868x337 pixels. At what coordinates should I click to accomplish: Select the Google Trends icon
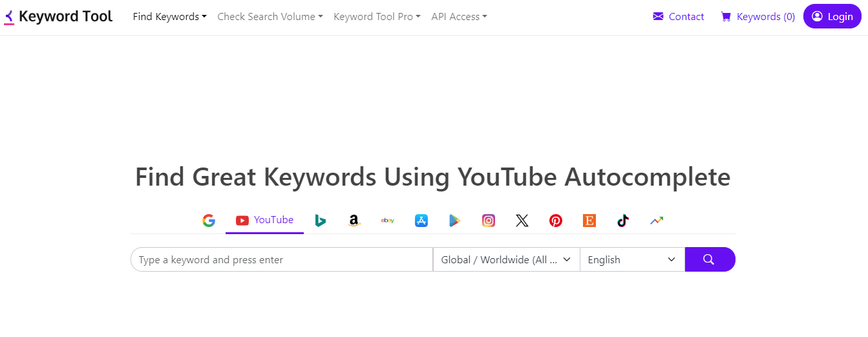(657, 221)
